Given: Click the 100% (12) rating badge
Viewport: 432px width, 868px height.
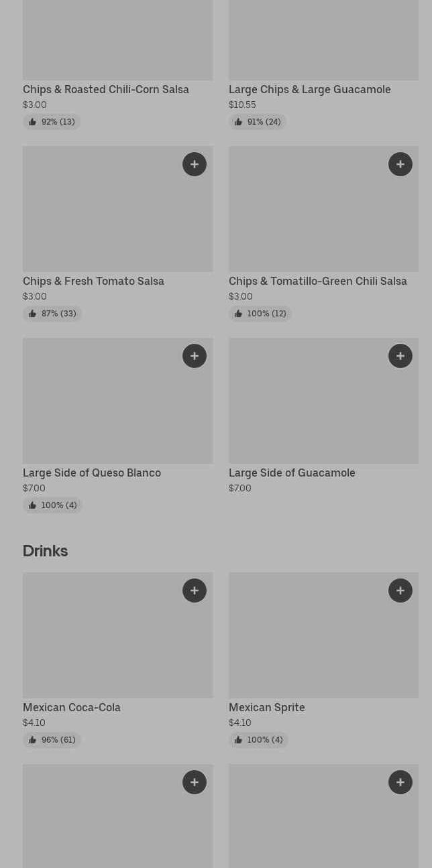Looking at the screenshot, I should 260,314.
